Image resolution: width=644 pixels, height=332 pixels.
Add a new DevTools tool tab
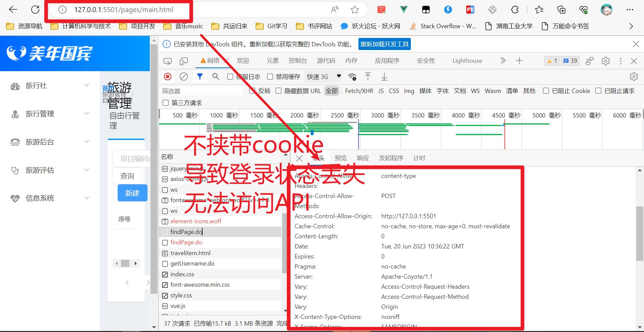click(519, 61)
